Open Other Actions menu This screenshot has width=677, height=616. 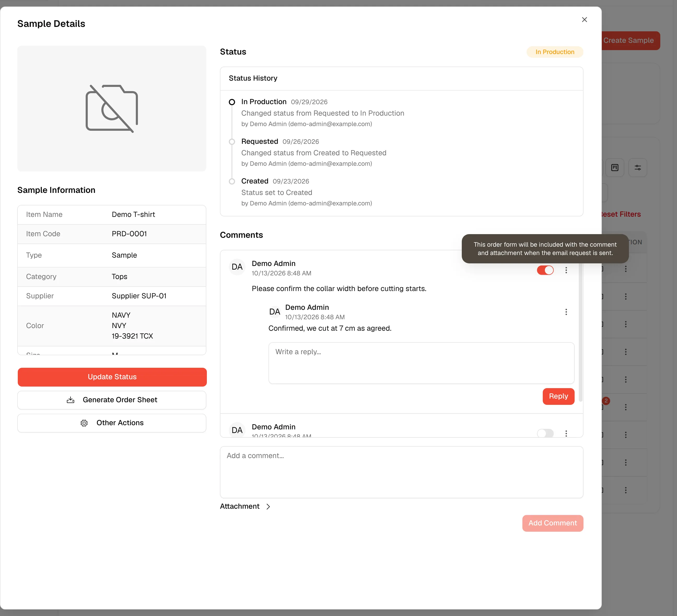112,423
